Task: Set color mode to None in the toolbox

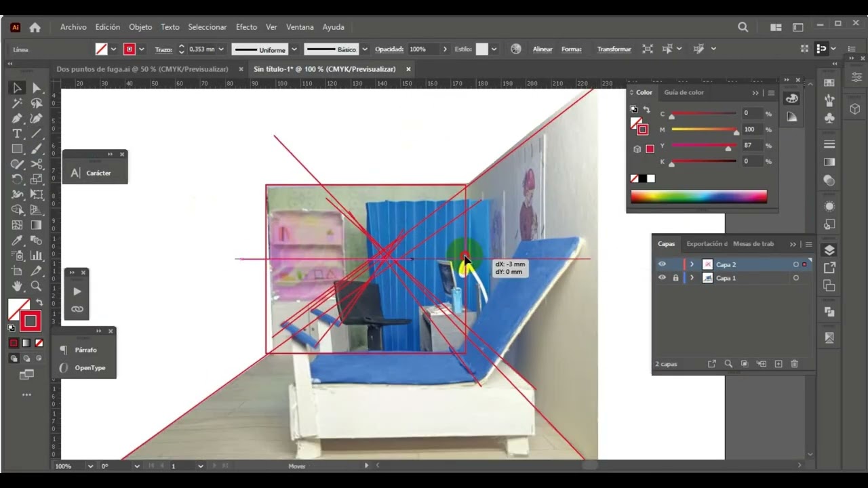Action: (39, 343)
